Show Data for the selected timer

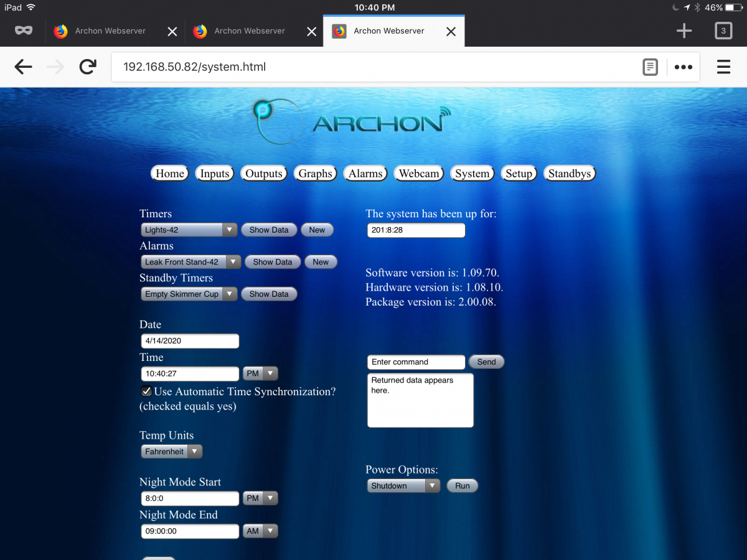[x=269, y=230]
